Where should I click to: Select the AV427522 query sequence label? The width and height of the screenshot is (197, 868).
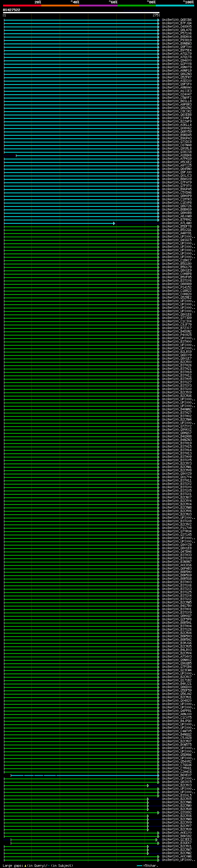11,10
